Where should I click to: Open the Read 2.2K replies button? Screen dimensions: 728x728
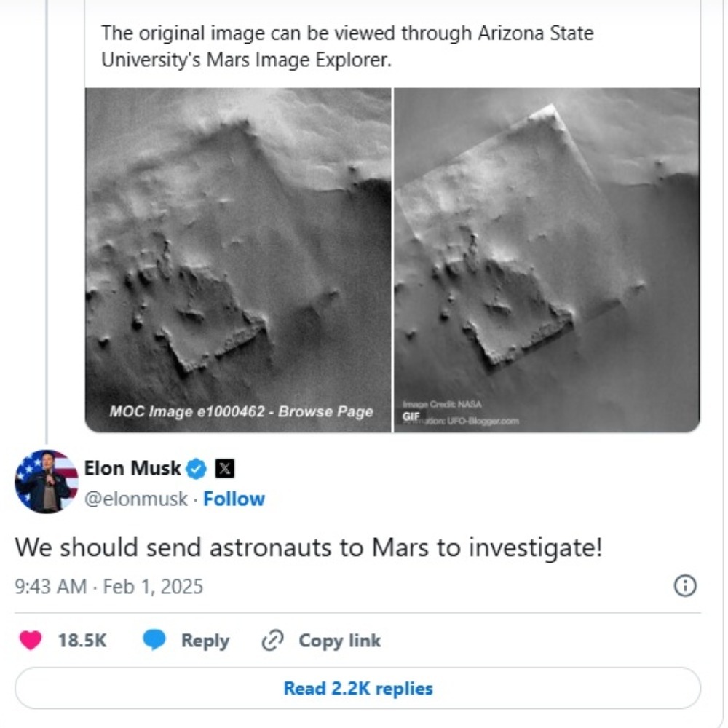pos(357,688)
